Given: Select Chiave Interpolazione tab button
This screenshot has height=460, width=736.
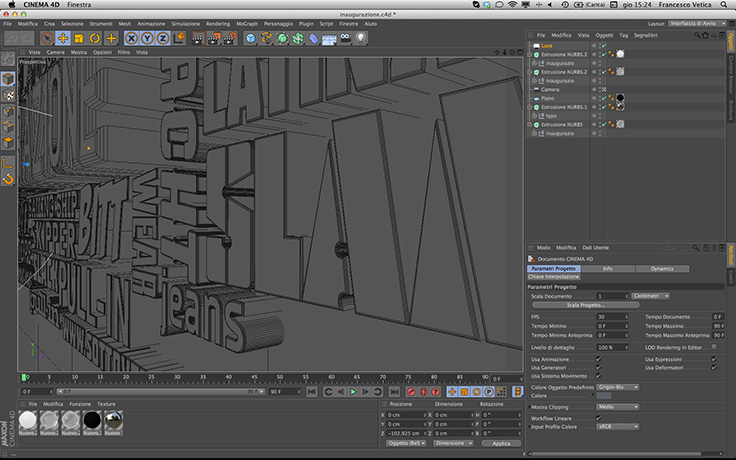Looking at the screenshot, I should (554, 277).
